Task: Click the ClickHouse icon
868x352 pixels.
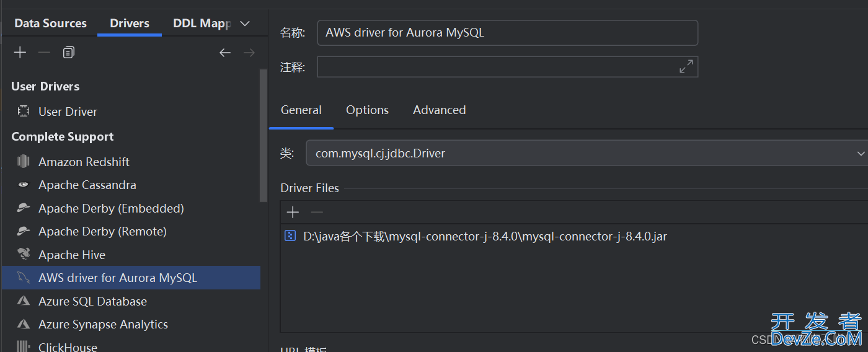Action: pyautogui.click(x=24, y=346)
